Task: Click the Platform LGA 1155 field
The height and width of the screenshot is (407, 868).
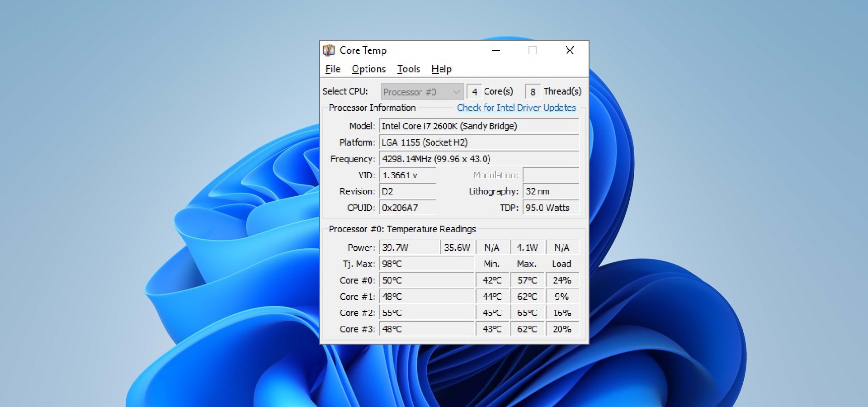Action: [x=479, y=142]
